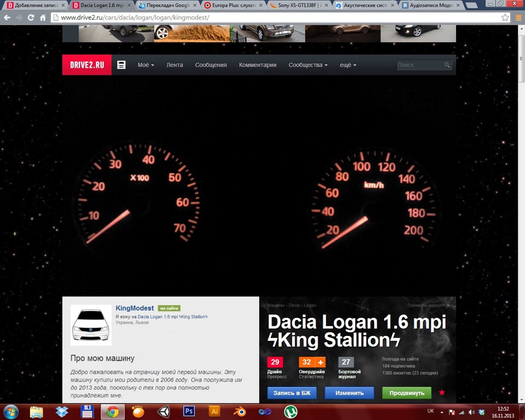Click the UK language indicator
The height and width of the screenshot is (420, 525).
click(430, 411)
